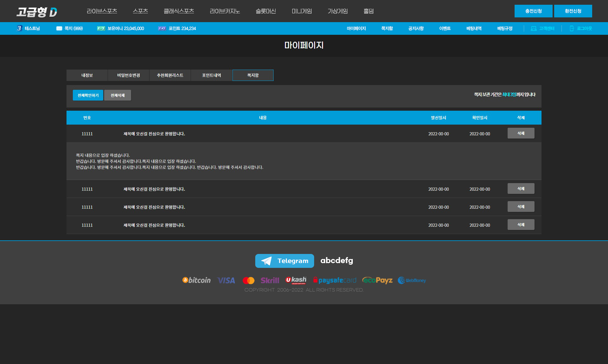
Task: Open 이벤트 link
Action: point(445,28)
